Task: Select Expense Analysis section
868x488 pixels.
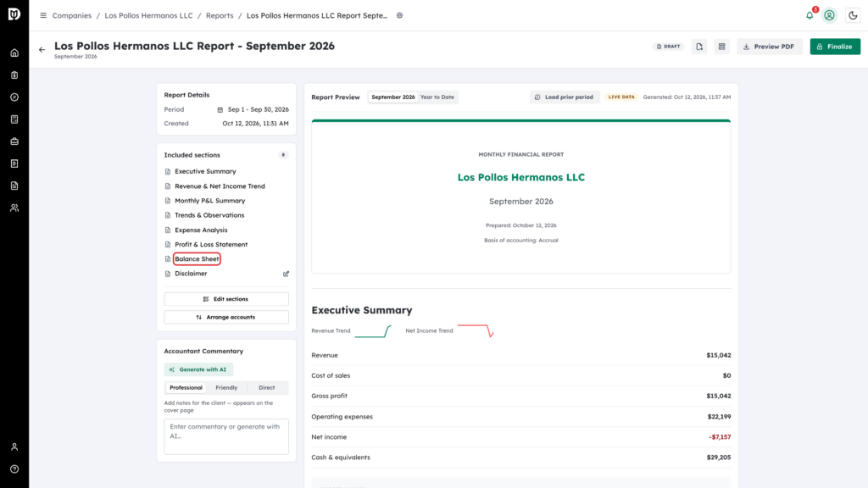Action: [201, 230]
